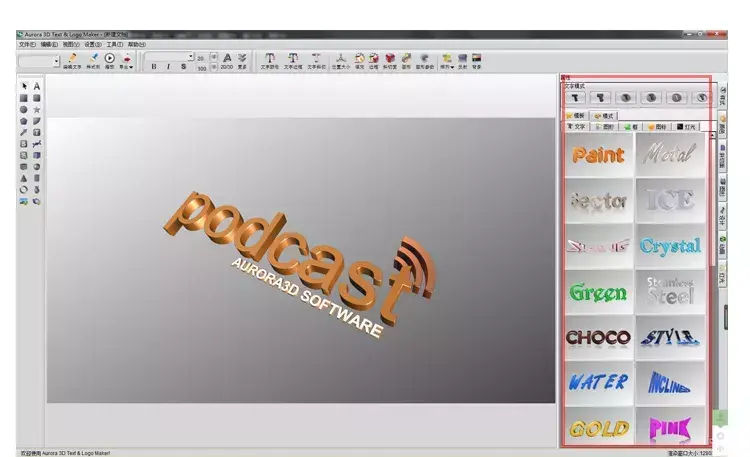Select the letter A text tool
This screenshot has height=457, width=750.
coord(37,86)
